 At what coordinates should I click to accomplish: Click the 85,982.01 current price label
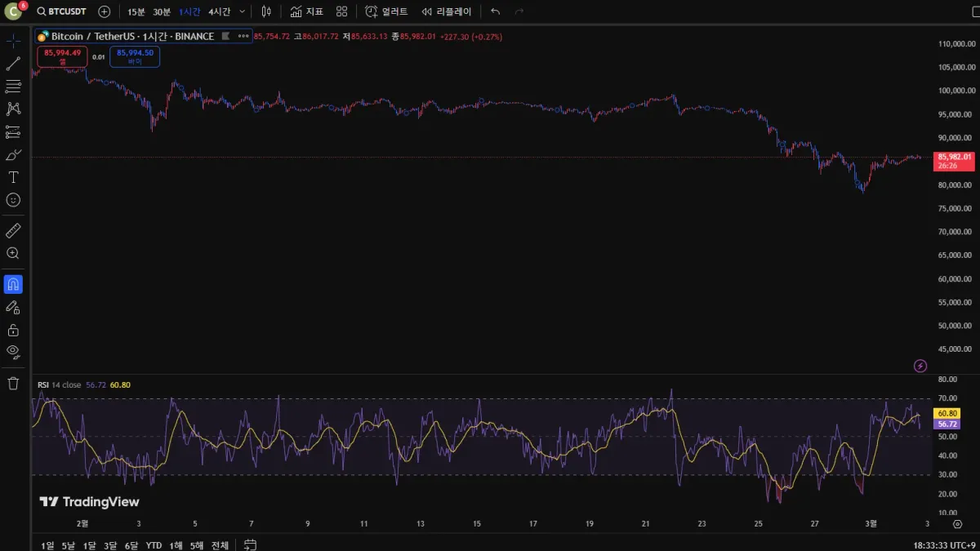[x=955, y=157]
